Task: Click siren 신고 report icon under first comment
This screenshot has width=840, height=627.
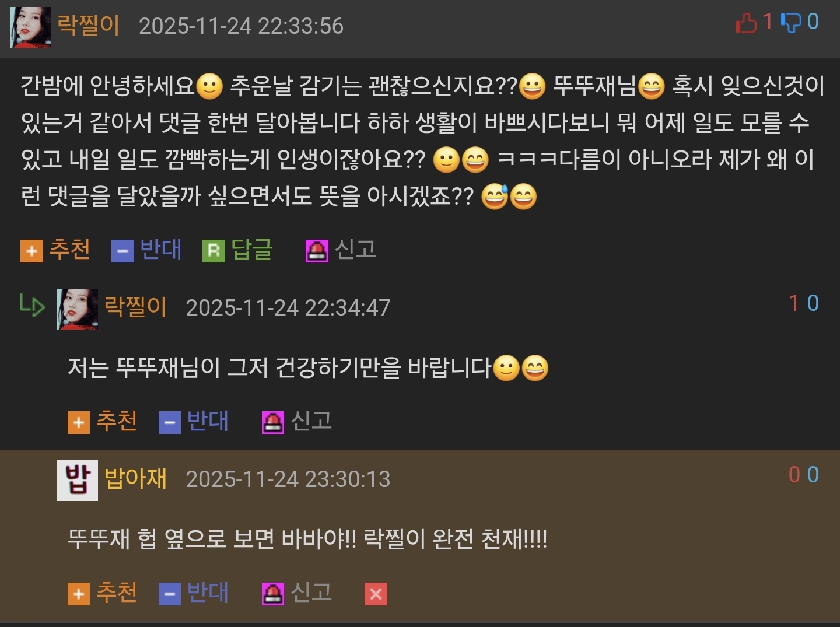Action: 317,251
